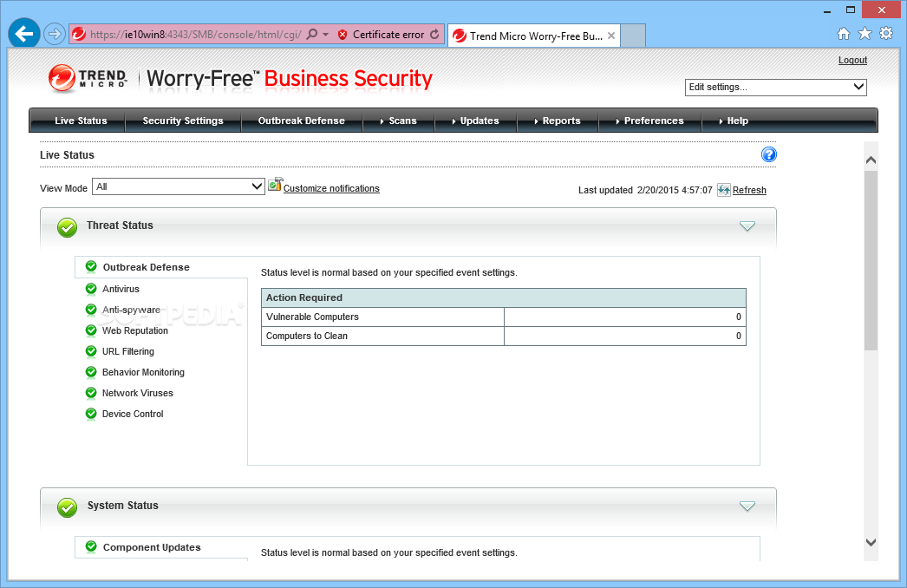Open the blue Help question mark icon
The height and width of the screenshot is (588, 907).
pyautogui.click(x=769, y=154)
